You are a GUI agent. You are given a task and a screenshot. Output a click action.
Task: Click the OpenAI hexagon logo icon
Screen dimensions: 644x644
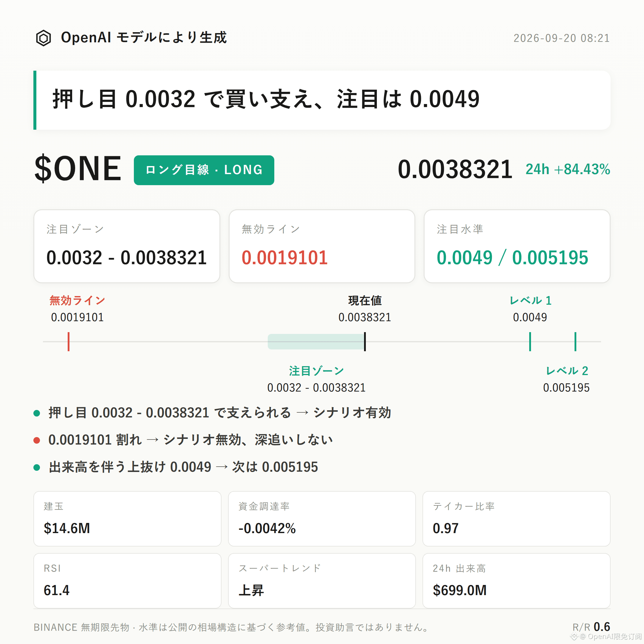[43, 38]
